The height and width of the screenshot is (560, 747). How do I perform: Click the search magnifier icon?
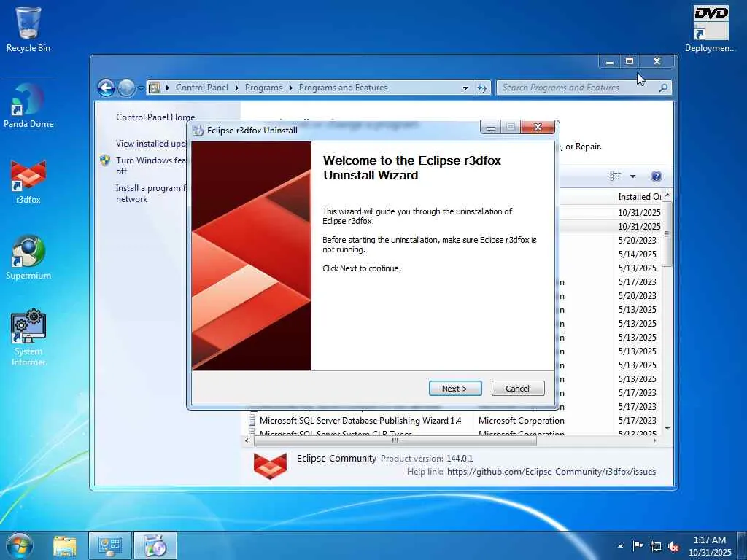click(x=663, y=87)
